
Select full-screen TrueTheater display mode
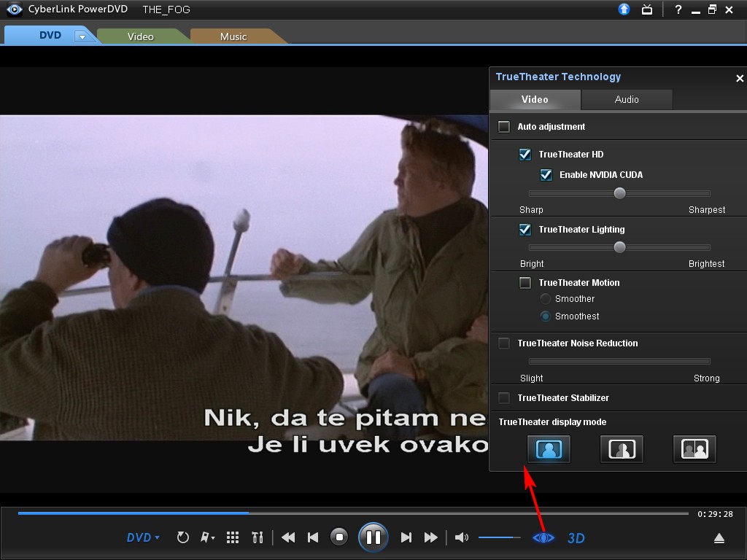(x=549, y=449)
